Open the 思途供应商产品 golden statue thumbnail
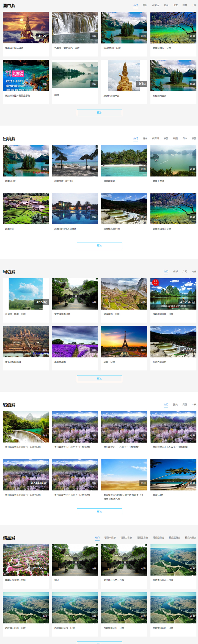 (x=124, y=75)
